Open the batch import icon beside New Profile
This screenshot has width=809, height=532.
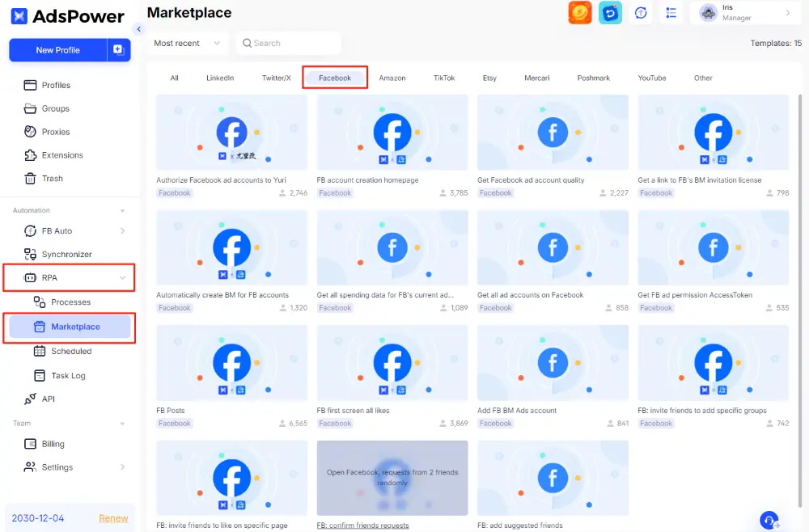click(119, 50)
